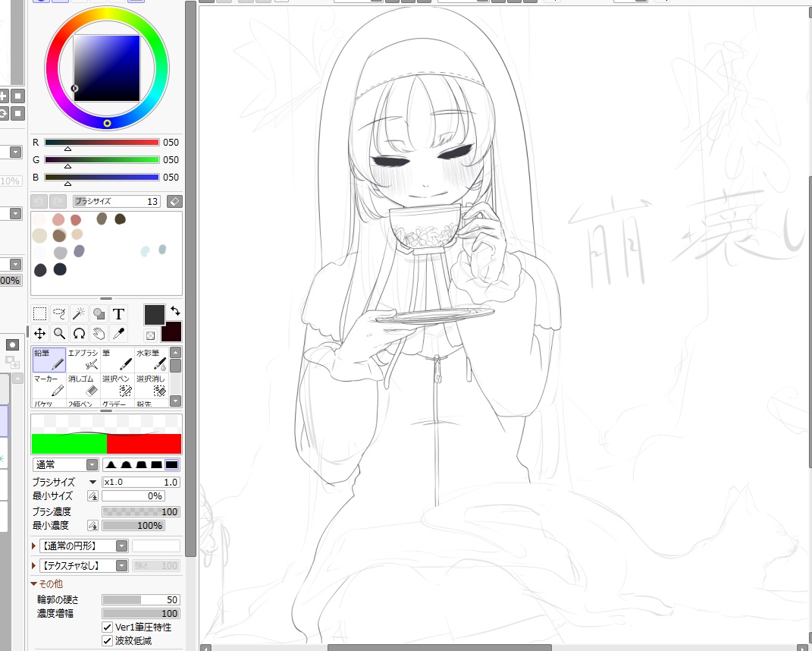
Task: Click the ブラシ濃度 100 slider
Action: (x=141, y=511)
